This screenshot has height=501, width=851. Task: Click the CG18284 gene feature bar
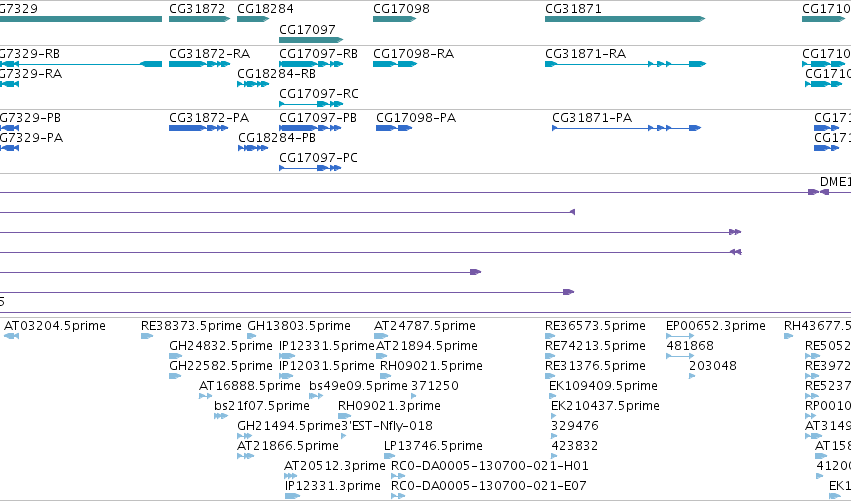(x=253, y=19)
